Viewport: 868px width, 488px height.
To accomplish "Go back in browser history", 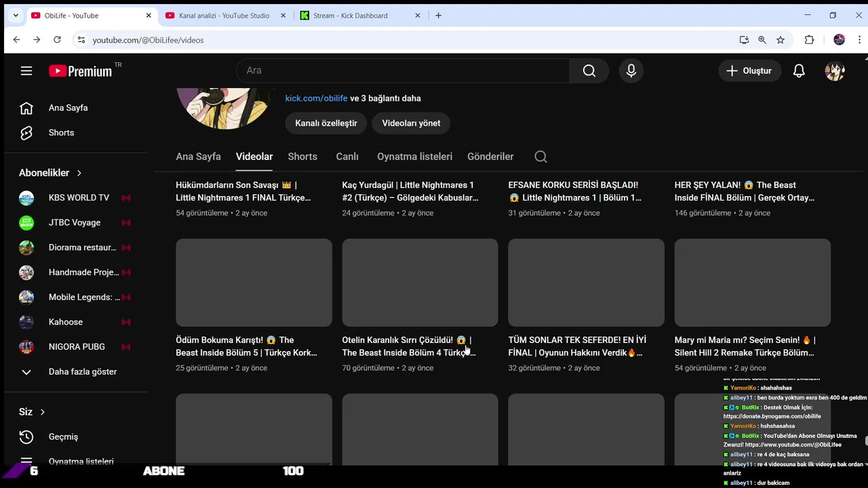I will click(16, 40).
